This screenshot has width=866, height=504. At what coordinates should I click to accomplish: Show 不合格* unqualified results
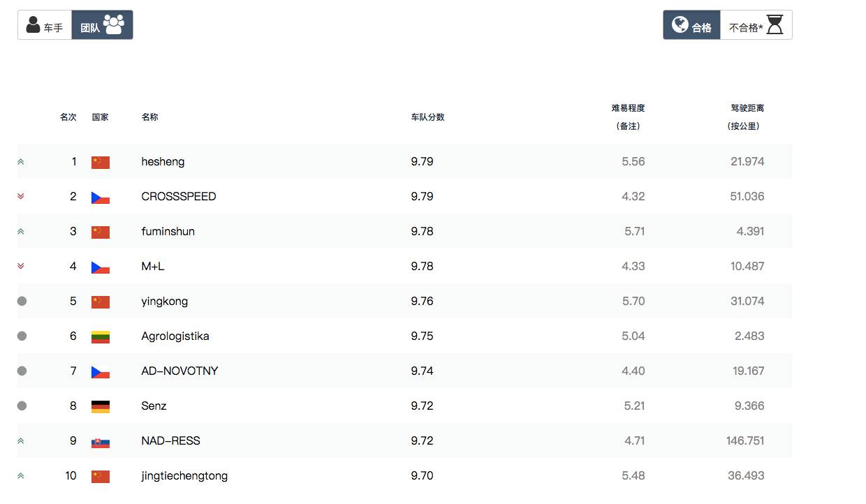756,25
